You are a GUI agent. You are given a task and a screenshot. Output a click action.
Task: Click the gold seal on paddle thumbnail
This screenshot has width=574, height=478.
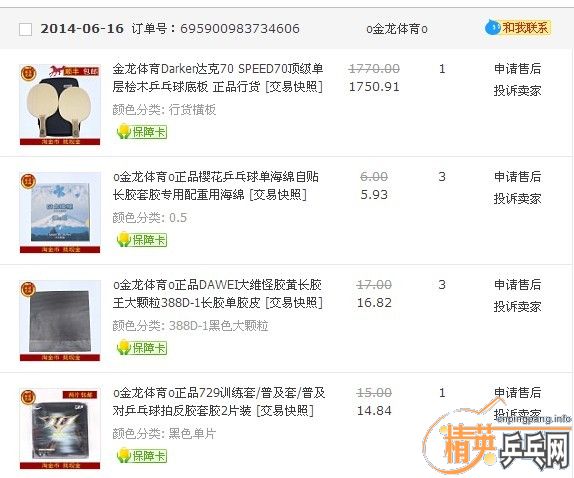28,73
